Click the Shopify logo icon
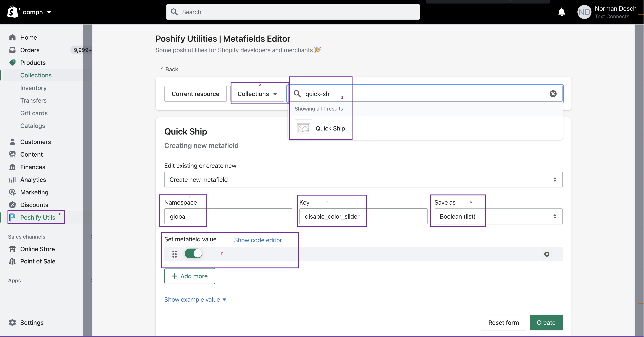The width and height of the screenshot is (644, 337). pos(12,12)
